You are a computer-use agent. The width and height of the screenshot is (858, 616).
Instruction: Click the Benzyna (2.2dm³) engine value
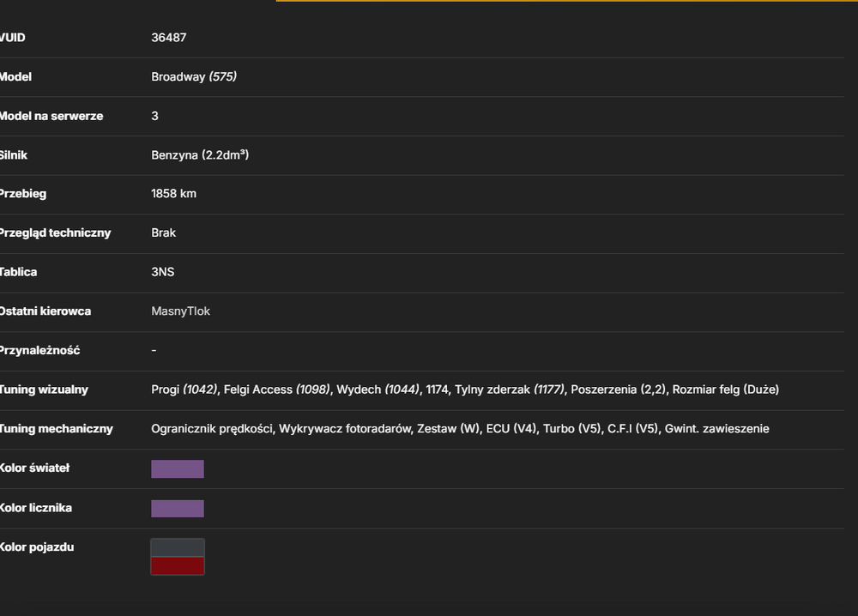click(x=200, y=154)
